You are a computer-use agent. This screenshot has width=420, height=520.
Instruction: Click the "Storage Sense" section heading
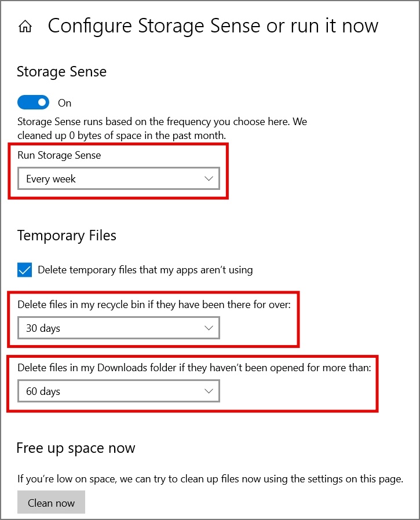click(61, 72)
